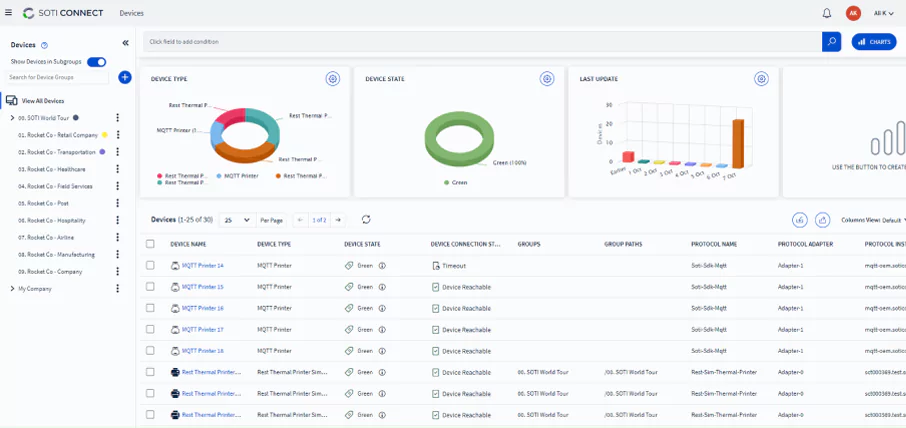The width and height of the screenshot is (906, 428).
Task: Go to next page arrow
Action: [x=338, y=220]
